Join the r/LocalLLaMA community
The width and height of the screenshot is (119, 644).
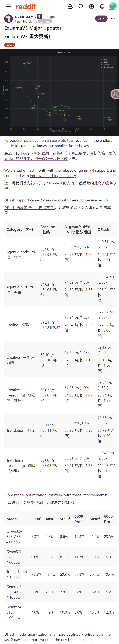(101, 19)
